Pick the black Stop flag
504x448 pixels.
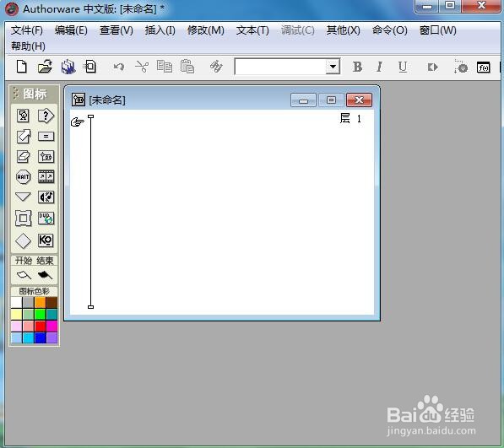click(x=45, y=275)
